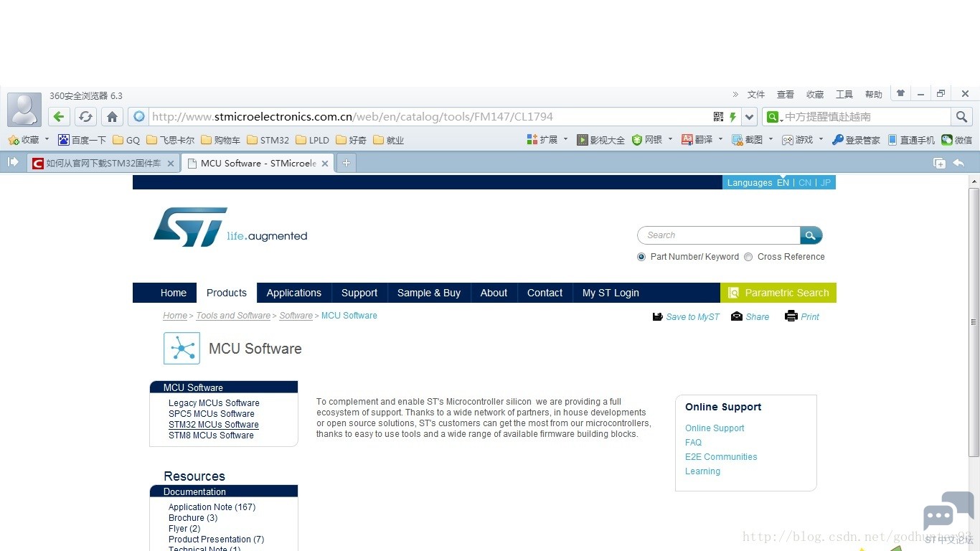Show more menus with the double chevron
Image resolution: width=980 pixels, height=551 pixels.
(x=735, y=94)
